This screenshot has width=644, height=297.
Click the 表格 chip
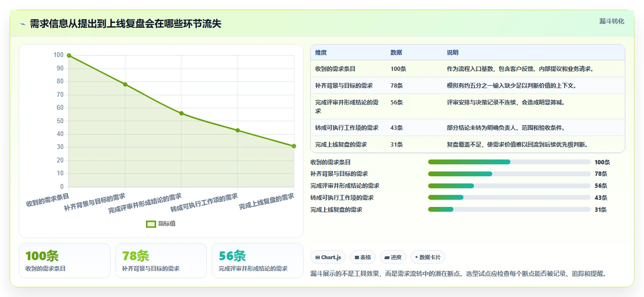tap(363, 257)
